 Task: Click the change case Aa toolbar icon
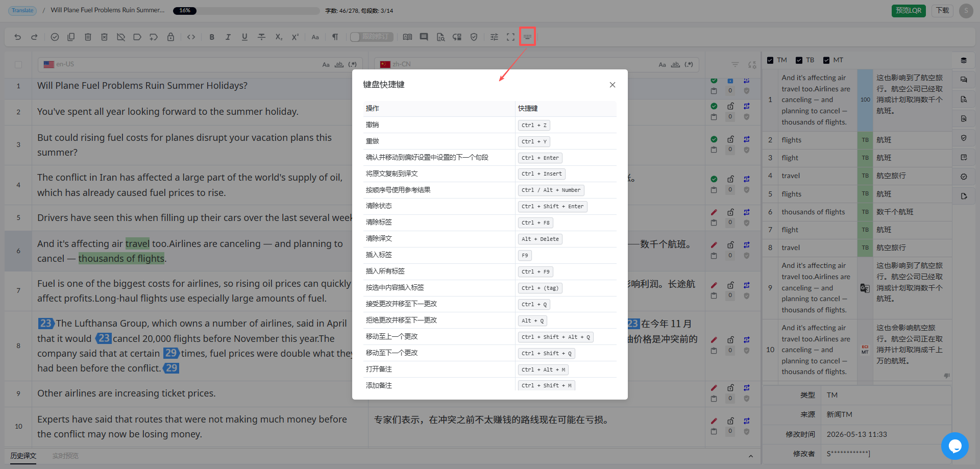315,37
